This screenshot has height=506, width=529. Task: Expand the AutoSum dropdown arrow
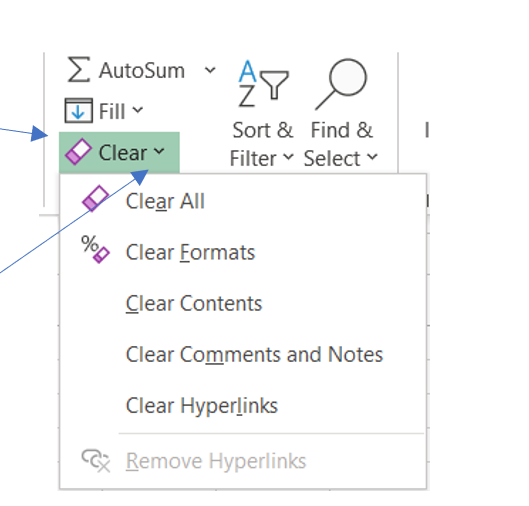tap(210, 70)
